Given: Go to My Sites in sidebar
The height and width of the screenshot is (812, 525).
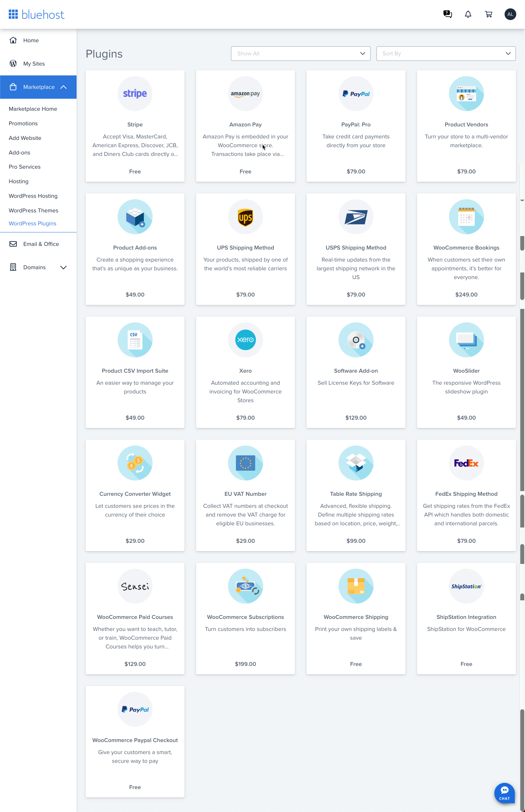Looking at the screenshot, I should (x=34, y=64).
